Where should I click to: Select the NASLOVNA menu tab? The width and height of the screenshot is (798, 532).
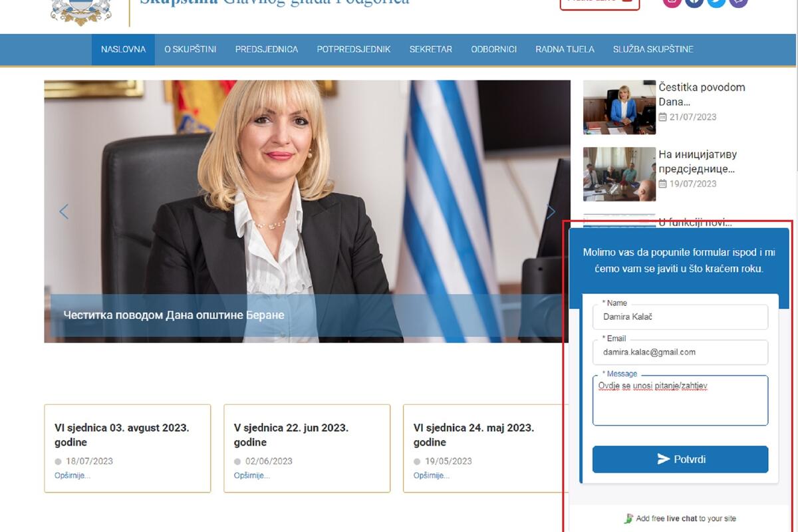[123, 49]
